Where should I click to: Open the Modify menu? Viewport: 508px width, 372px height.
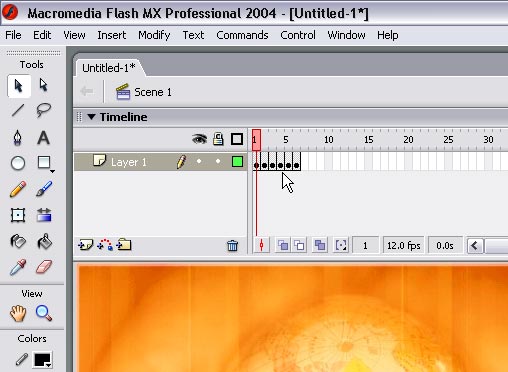(154, 35)
